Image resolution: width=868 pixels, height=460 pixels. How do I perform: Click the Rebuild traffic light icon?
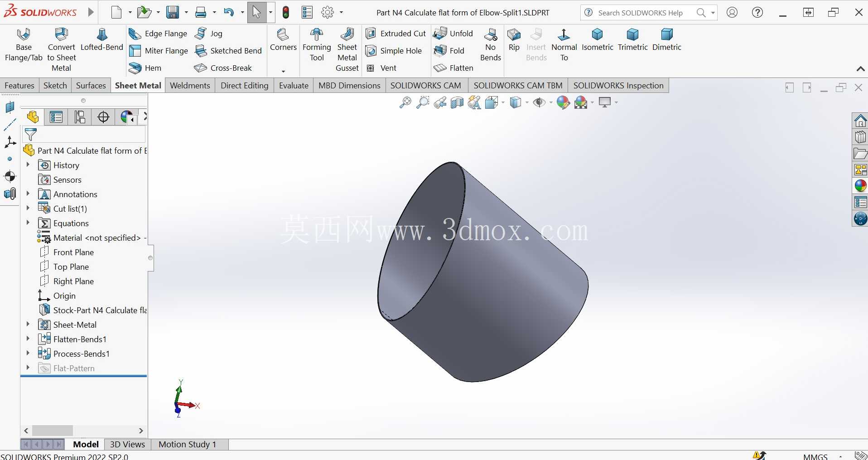286,13
